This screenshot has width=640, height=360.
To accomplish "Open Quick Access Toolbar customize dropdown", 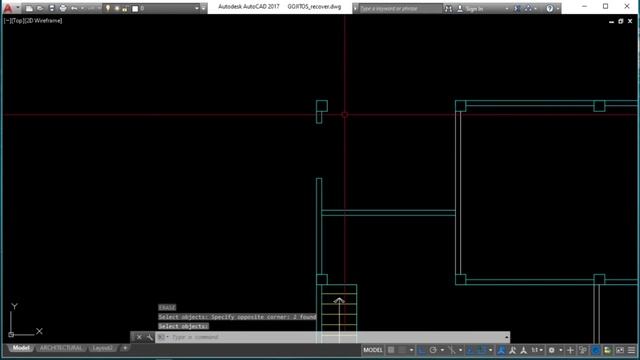I will pos(203,8).
